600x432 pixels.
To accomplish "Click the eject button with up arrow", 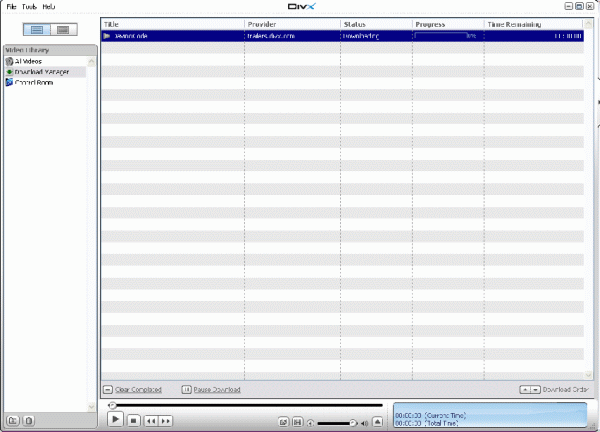I will [377, 422].
